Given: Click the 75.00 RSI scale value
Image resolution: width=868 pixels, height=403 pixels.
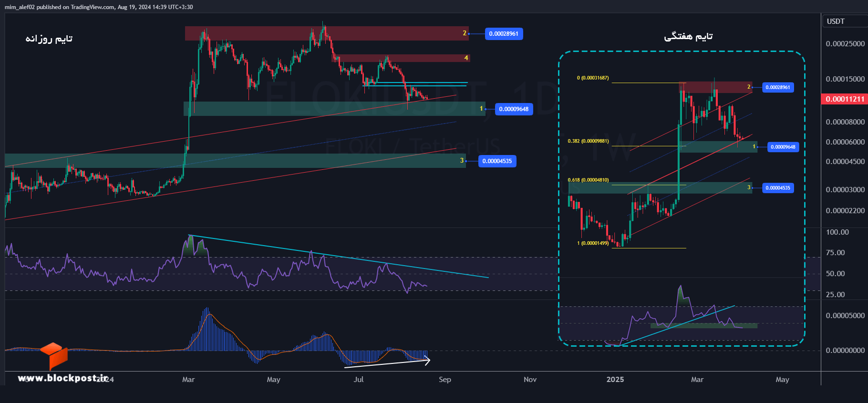Looking at the screenshot, I should (836, 253).
